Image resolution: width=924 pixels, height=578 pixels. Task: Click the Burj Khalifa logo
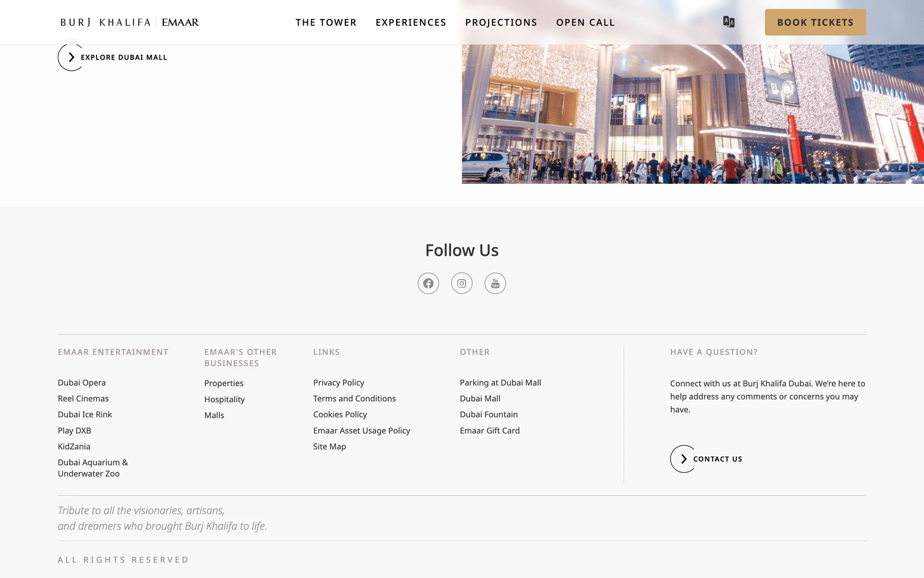tap(105, 23)
